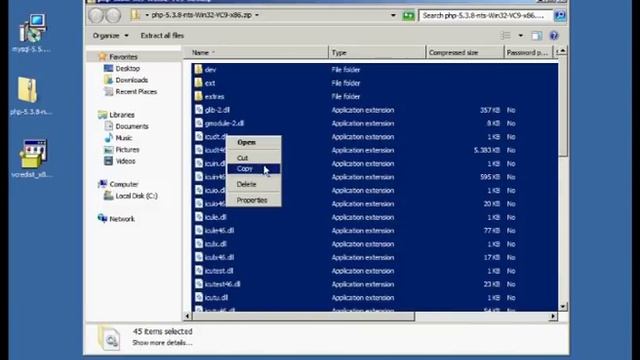640x360 pixels.
Task: Open Pictures library
Action: pos(127,150)
